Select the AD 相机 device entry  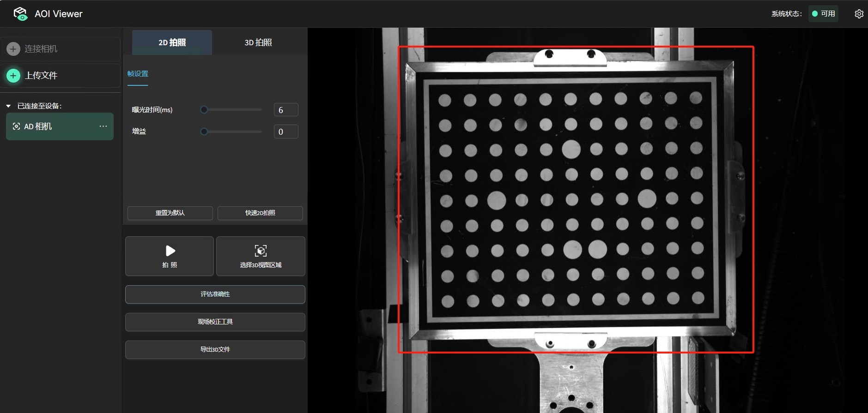60,126
